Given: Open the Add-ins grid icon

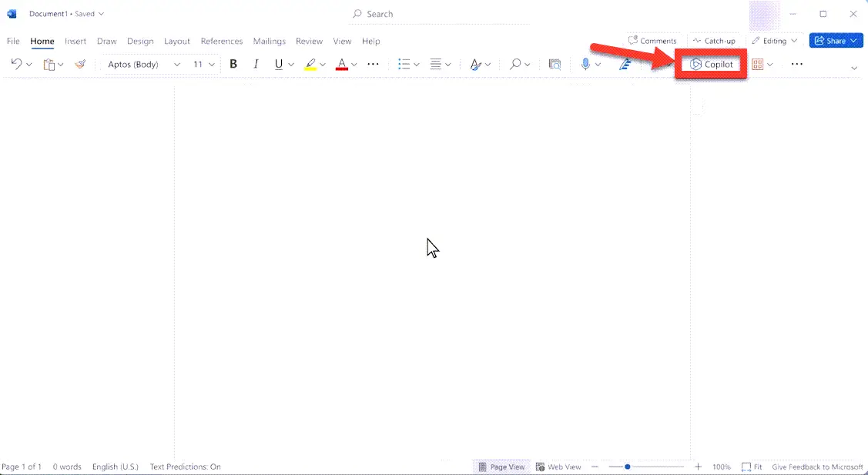Looking at the screenshot, I should click(757, 65).
